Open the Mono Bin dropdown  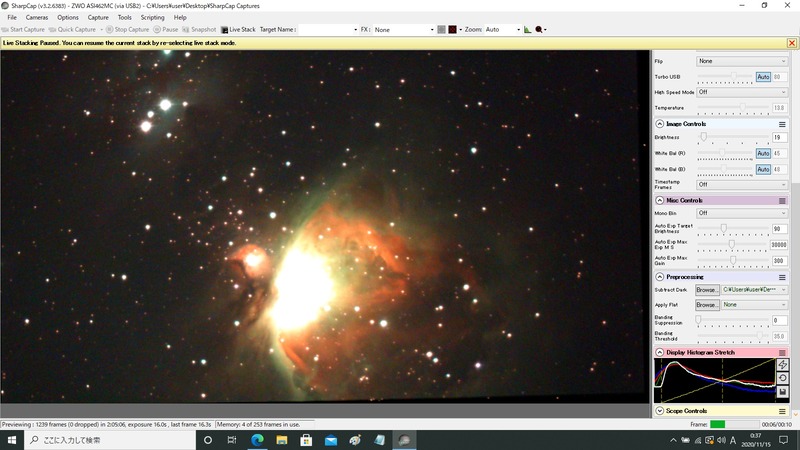coord(742,213)
